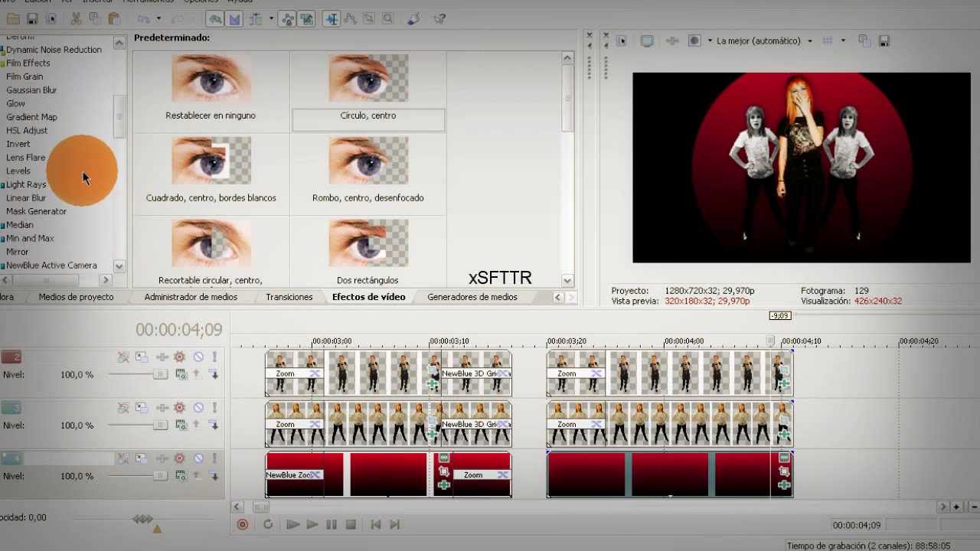980x551 pixels.
Task: Click the What's This help icon
Action: (439, 18)
